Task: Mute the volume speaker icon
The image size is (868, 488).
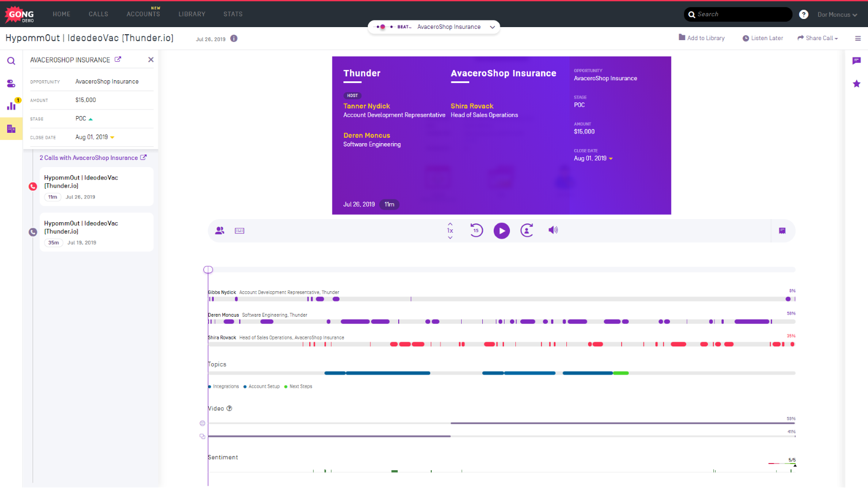Action: pyautogui.click(x=553, y=230)
